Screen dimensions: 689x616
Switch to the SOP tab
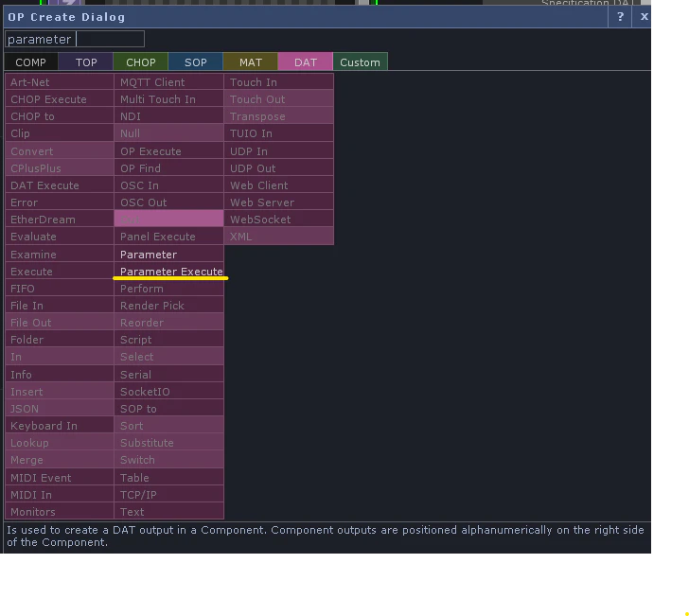coord(196,62)
